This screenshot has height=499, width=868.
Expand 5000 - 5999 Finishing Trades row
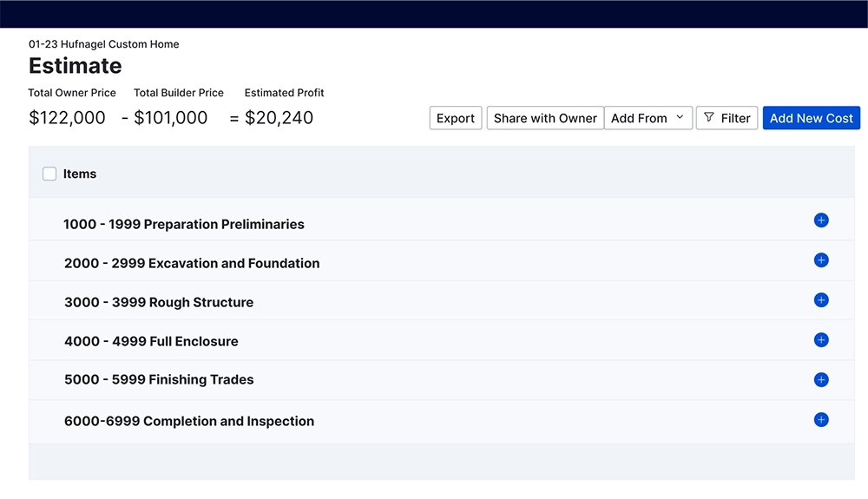click(x=441, y=380)
